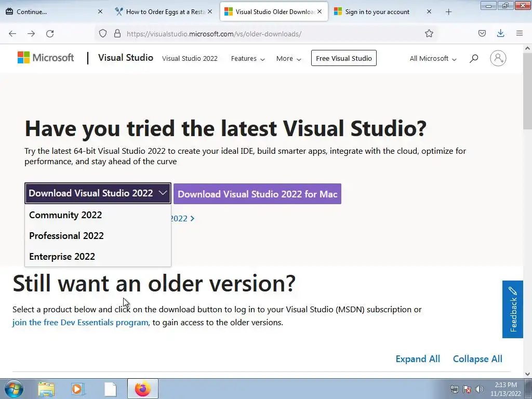Open the Save to Pocket icon
Image resolution: width=532 pixels, height=399 pixels.
(482, 33)
